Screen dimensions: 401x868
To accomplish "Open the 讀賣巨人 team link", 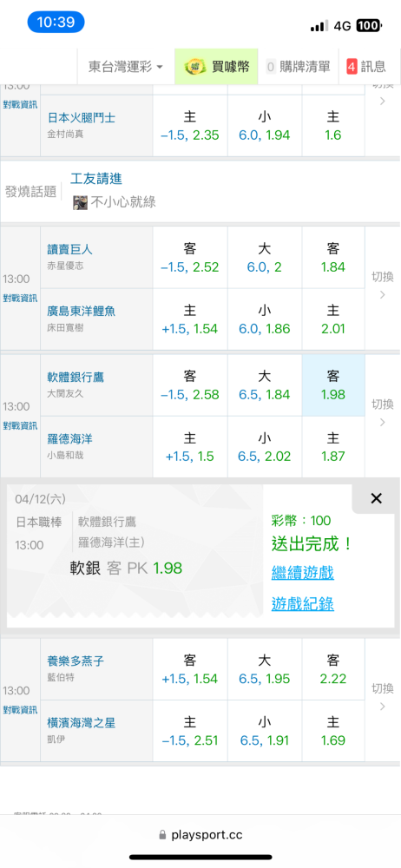I will (69, 250).
